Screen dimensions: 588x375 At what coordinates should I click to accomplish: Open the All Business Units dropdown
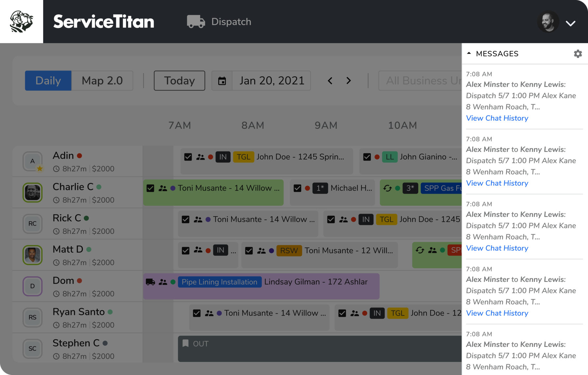(420, 81)
